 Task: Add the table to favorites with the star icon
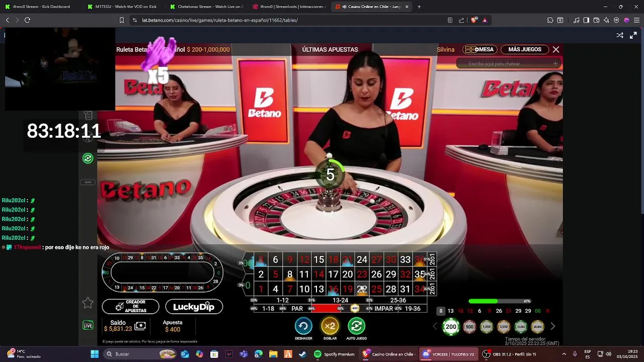coord(88,303)
